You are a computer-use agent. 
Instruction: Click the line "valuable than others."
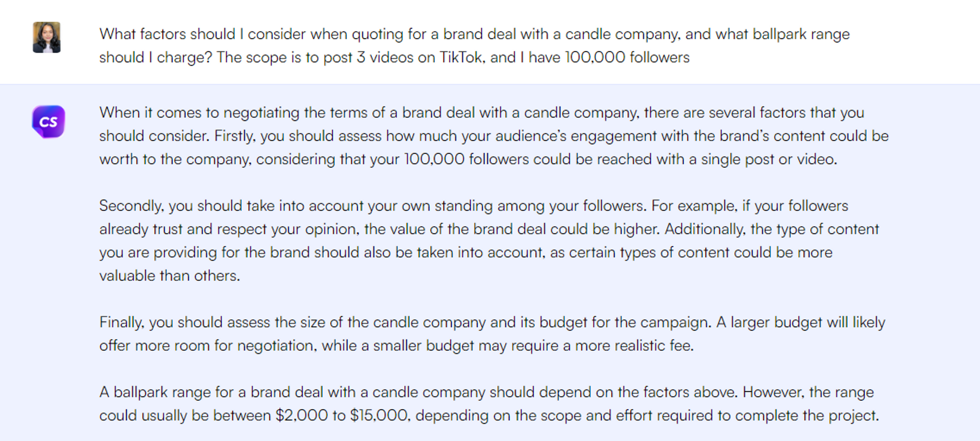[170, 276]
